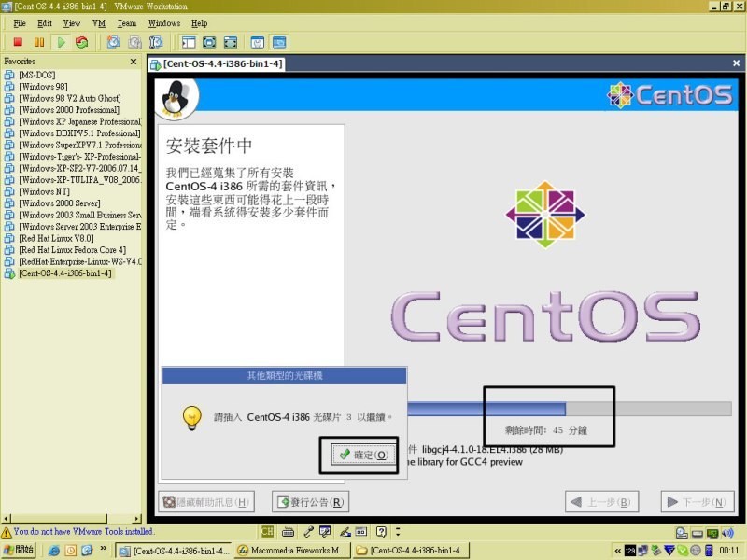Select [MS-DOS] in Favorites

pyautogui.click(x=36, y=76)
